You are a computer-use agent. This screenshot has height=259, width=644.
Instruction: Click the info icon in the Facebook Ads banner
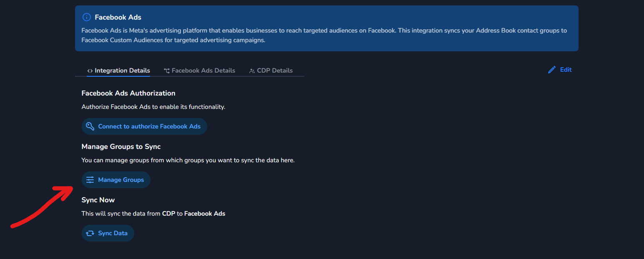point(86,18)
